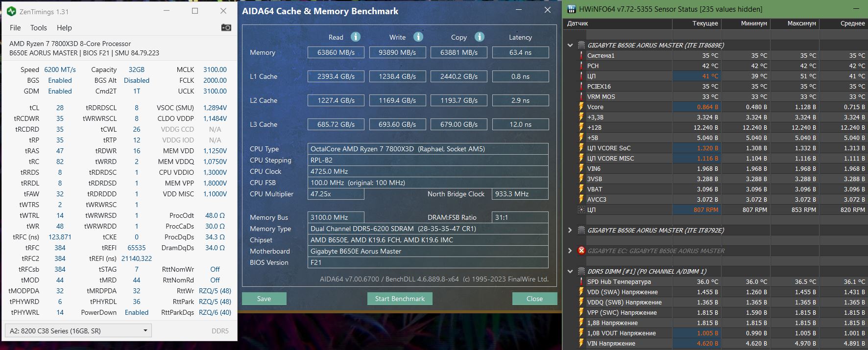Click the Motherboard Gigabyte B650E Aorus Master field
The width and height of the screenshot is (868, 350).
pyautogui.click(x=428, y=251)
